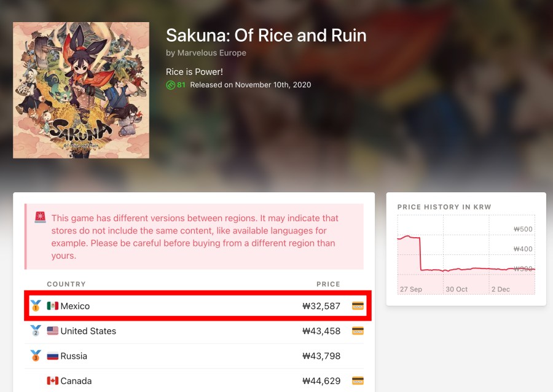Open the Marvelous Europe publisher link
Image resolution: width=553 pixels, height=392 pixels.
coord(211,53)
